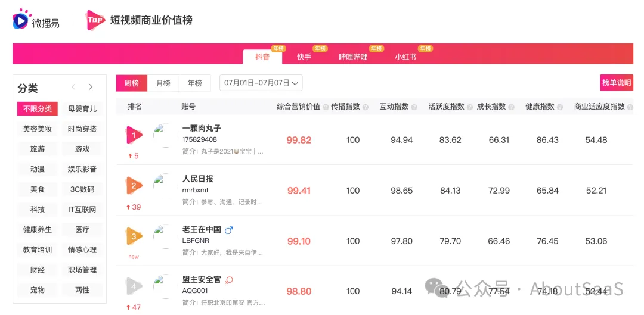Click the 榜单说明 button

click(617, 83)
